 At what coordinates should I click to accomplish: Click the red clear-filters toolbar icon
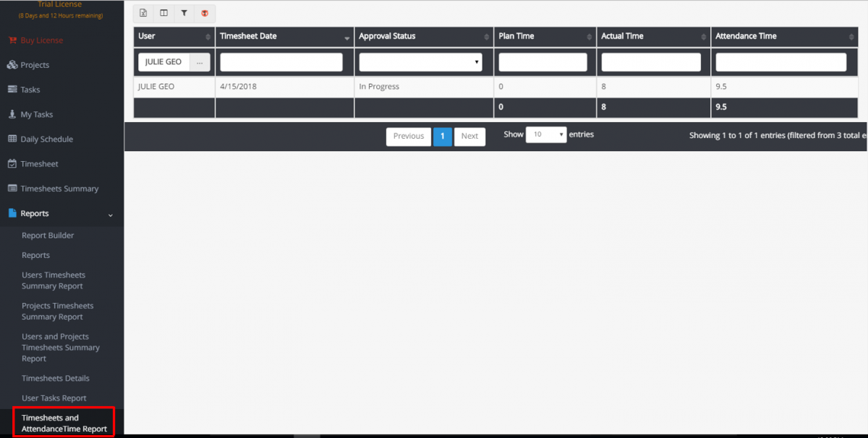(x=205, y=13)
